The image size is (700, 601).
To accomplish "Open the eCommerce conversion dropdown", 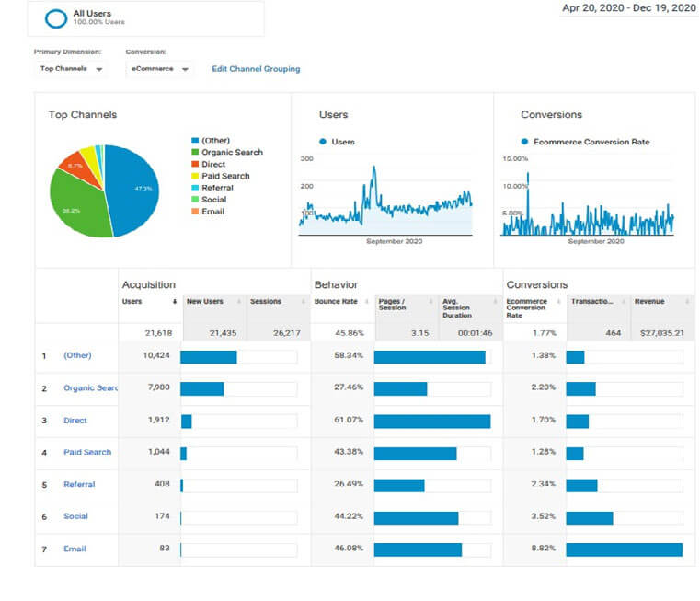I will coord(159,69).
